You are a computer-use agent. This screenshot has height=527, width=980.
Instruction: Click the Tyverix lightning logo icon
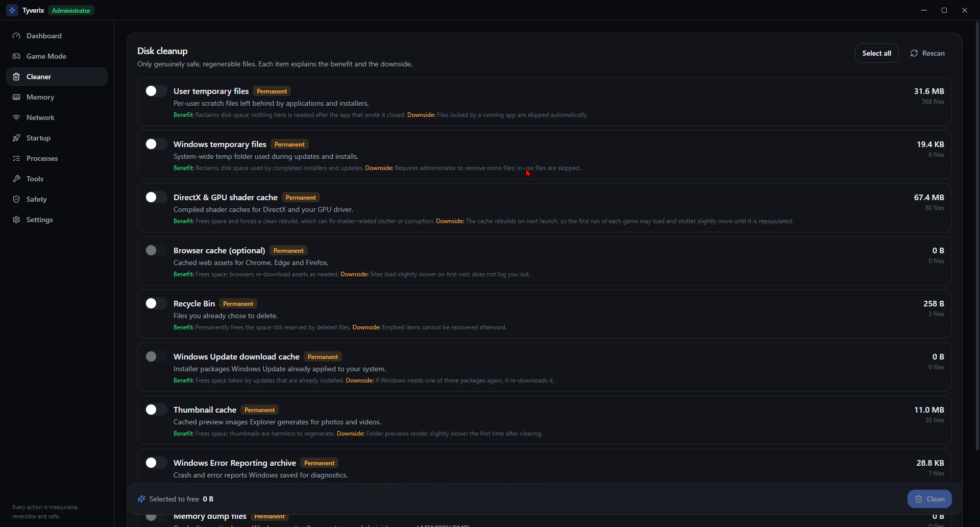click(x=12, y=10)
